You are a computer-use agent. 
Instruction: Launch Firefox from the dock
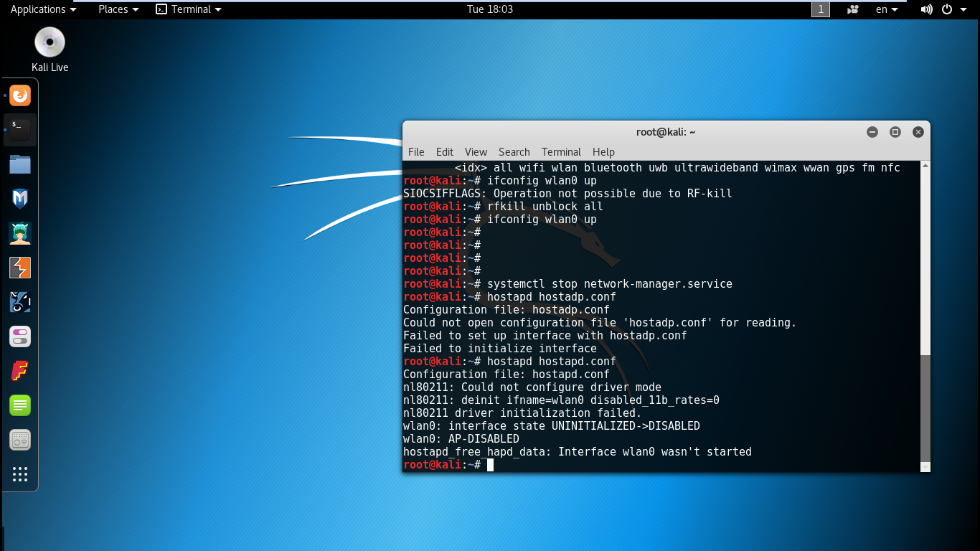pos(20,95)
